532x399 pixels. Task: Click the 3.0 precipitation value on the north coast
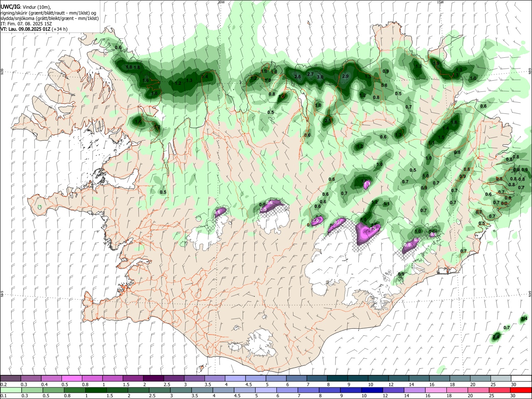tap(320, 77)
